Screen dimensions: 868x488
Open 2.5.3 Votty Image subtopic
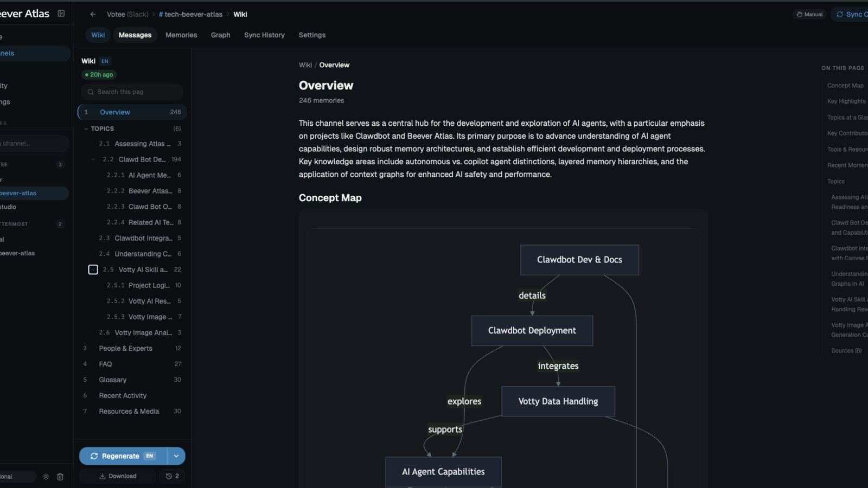[x=144, y=317]
